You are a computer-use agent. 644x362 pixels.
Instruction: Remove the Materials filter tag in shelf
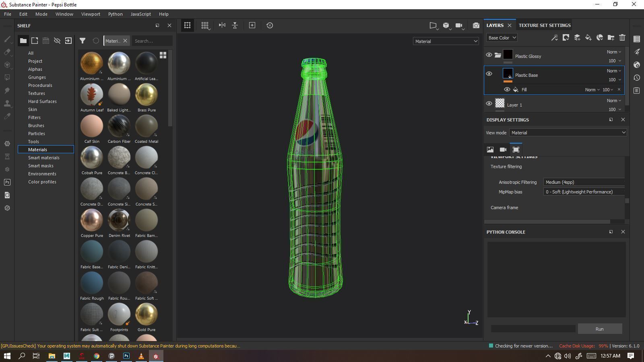[125, 41]
